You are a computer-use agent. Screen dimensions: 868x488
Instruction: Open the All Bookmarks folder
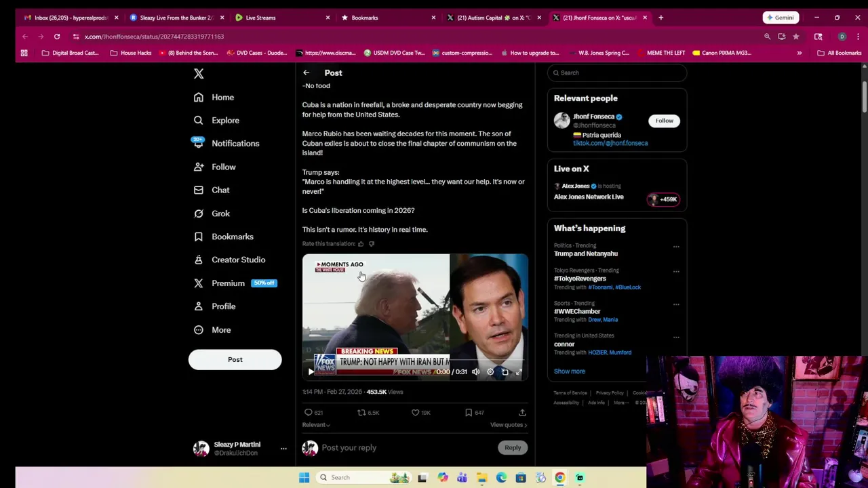click(x=839, y=53)
